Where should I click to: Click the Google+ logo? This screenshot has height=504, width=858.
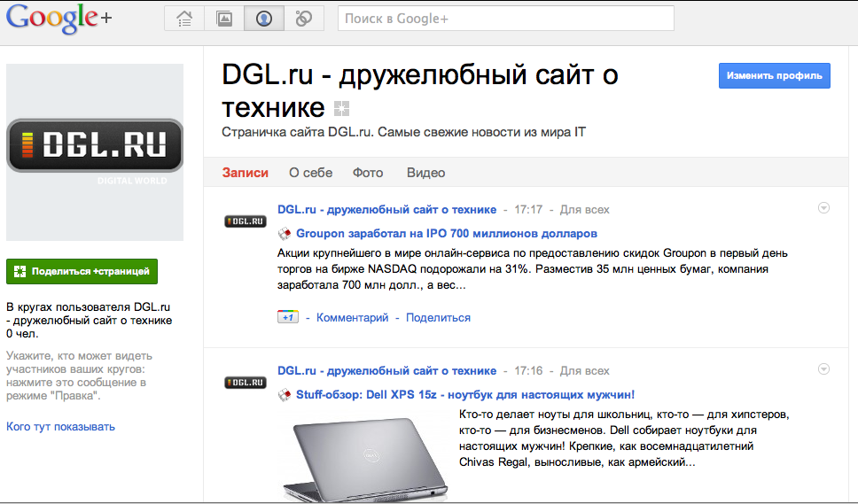[x=58, y=19]
